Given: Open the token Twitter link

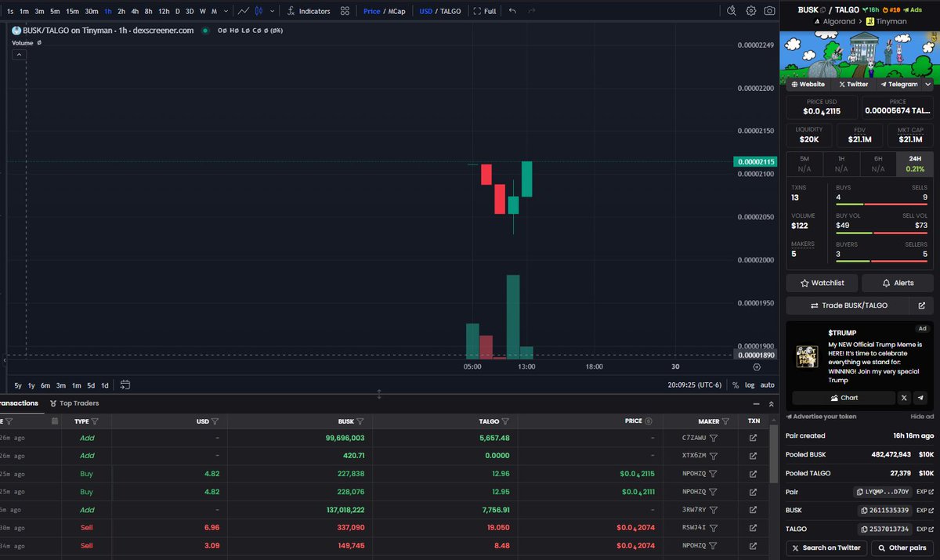Looking at the screenshot, I should 853,84.
